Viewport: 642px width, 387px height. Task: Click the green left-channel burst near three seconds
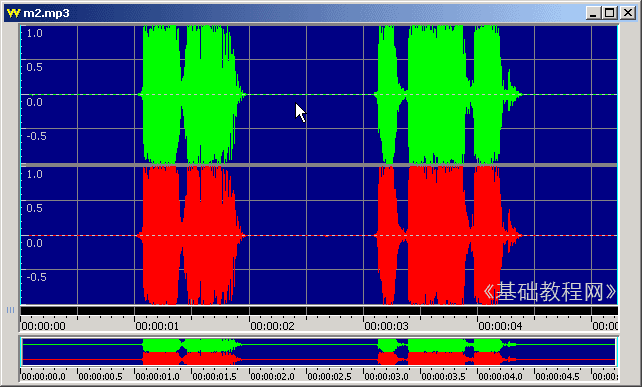pyautogui.click(x=387, y=94)
